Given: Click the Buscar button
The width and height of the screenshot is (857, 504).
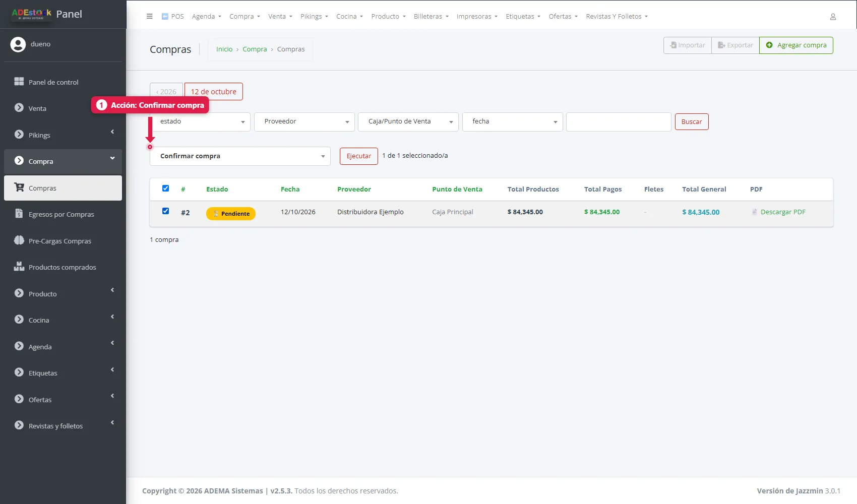Looking at the screenshot, I should [692, 122].
